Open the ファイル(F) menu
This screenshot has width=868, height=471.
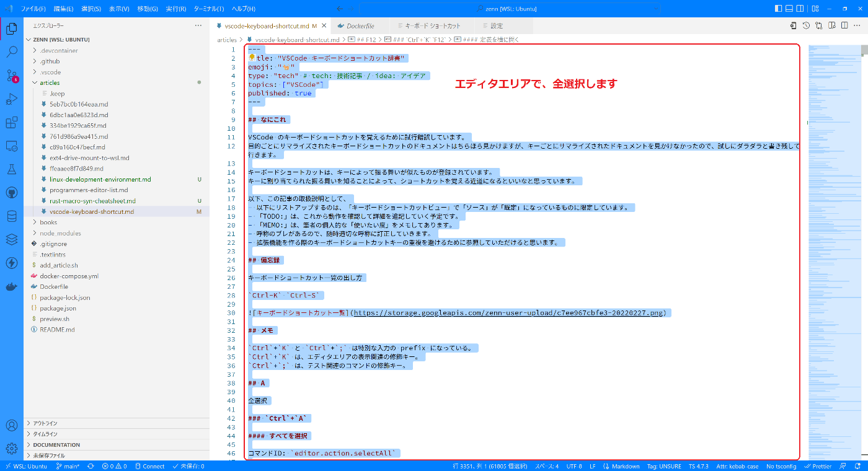33,9
